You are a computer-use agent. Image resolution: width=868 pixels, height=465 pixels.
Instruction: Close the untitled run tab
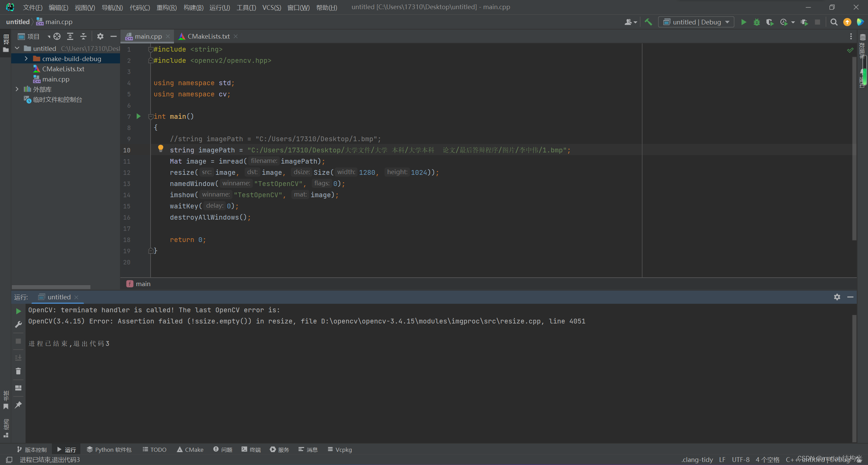click(x=76, y=297)
